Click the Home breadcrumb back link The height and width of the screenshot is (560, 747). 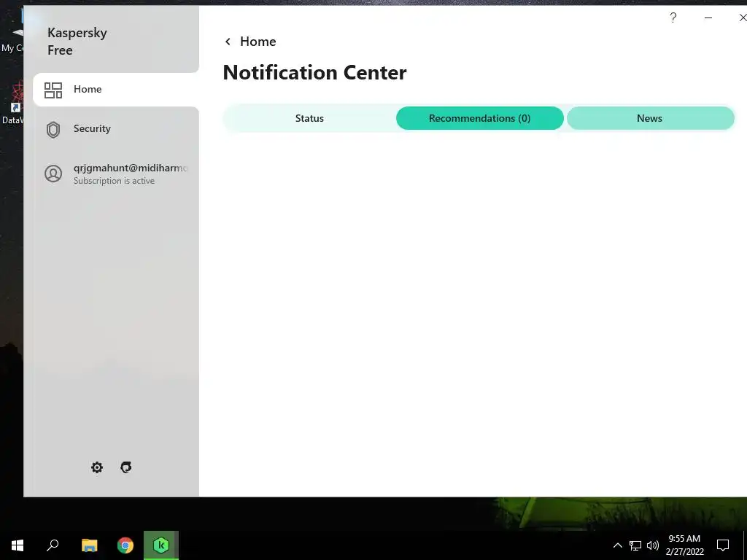[258, 42]
